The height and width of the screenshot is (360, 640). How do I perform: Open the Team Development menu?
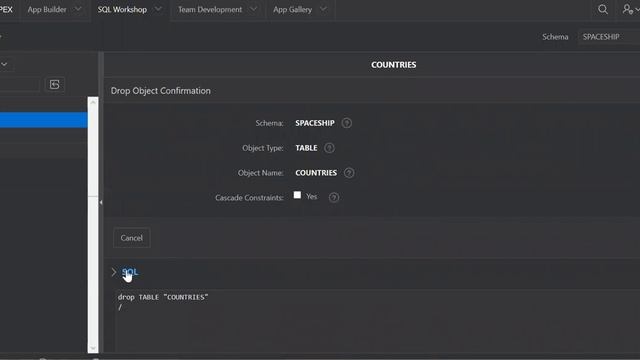(x=210, y=9)
